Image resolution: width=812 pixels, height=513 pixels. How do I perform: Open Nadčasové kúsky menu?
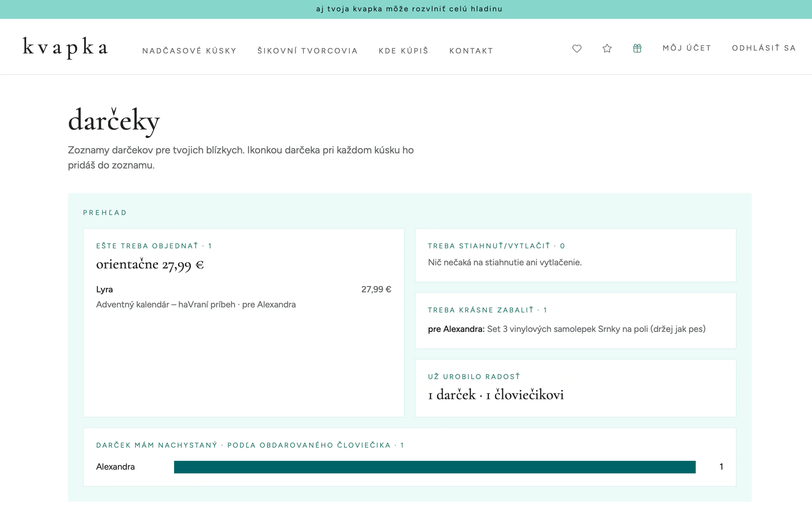click(x=189, y=51)
